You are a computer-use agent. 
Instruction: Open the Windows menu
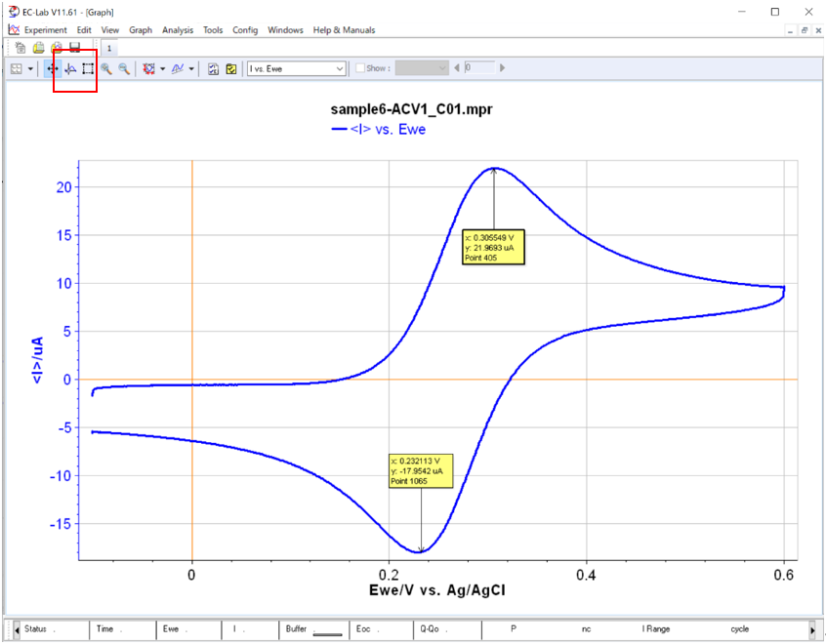click(285, 30)
